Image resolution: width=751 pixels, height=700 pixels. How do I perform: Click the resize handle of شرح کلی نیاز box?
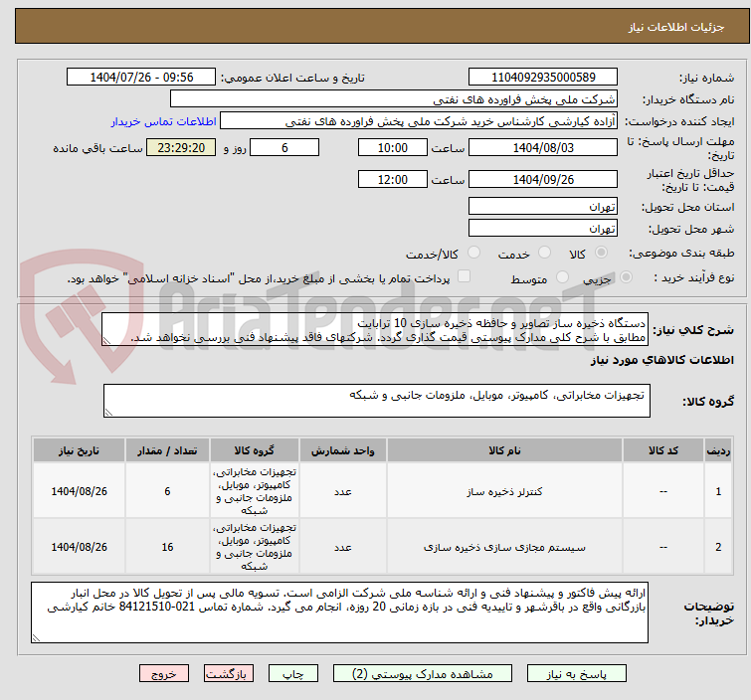tap(106, 340)
